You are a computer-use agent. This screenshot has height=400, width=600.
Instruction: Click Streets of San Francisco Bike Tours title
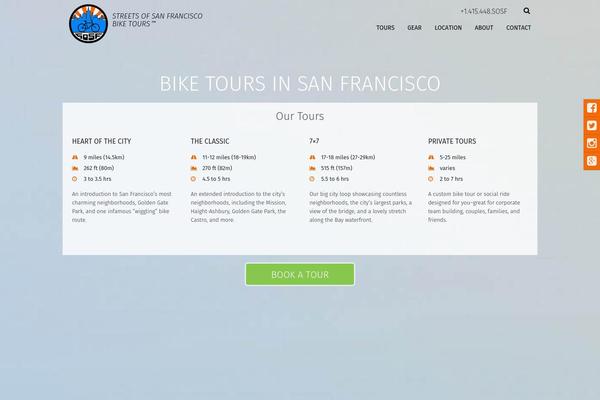coord(157,20)
